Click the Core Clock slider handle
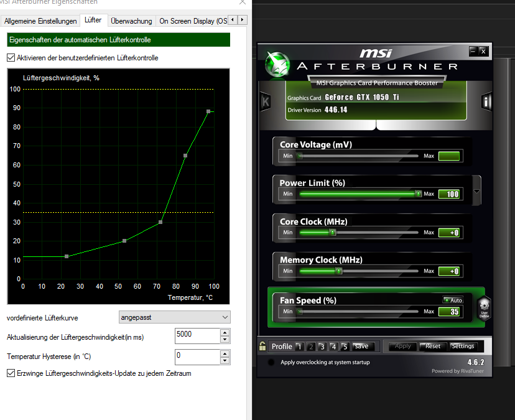Screen dimensions: 515x420 (332, 232)
